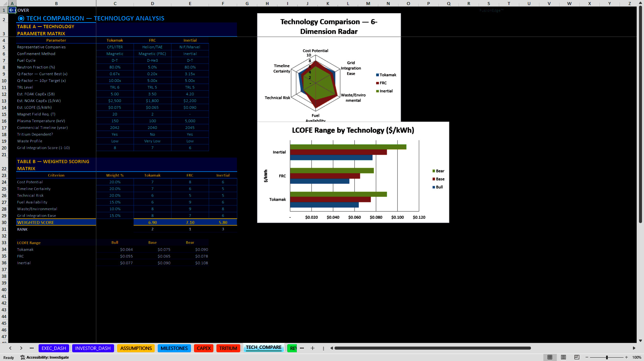
Task: Show more sheet tabs after REV
Action: pyautogui.click(x=302, y=348)
